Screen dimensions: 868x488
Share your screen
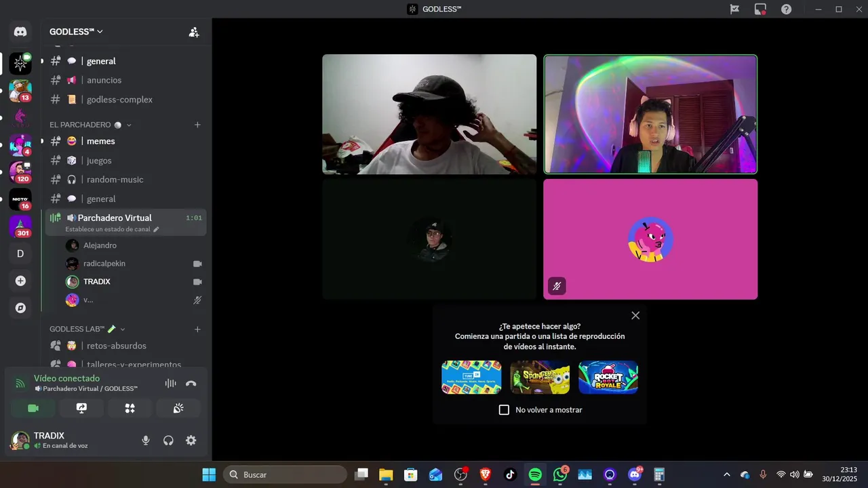pyautogui.click(x=81, y=408)
